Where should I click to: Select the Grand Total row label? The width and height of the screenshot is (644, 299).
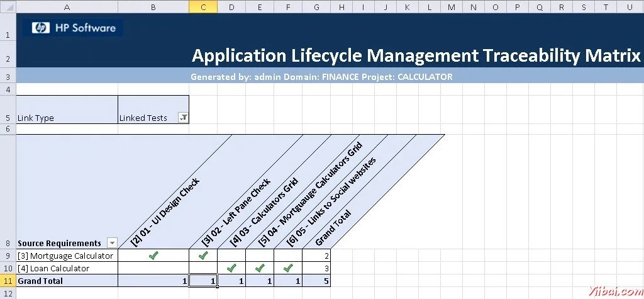67,281
